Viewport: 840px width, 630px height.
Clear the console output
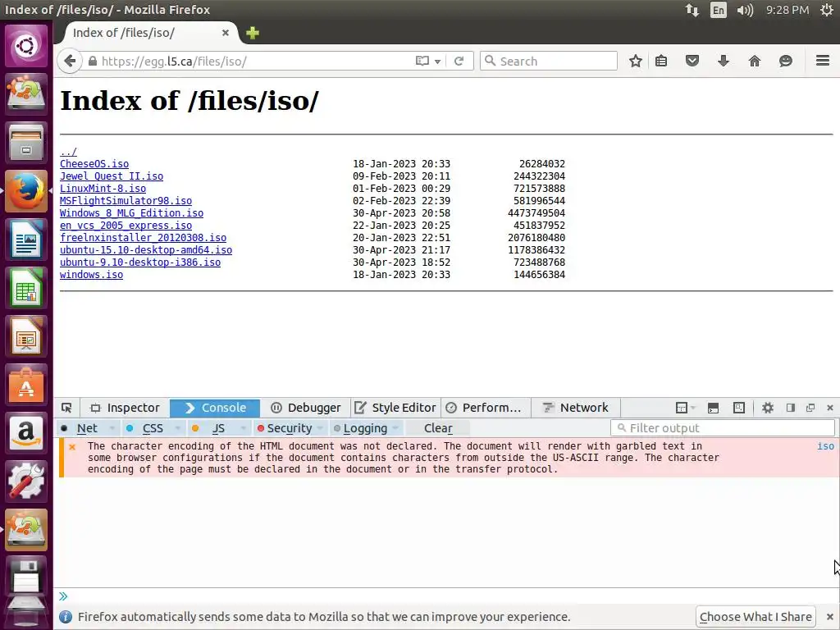[438, 428]
